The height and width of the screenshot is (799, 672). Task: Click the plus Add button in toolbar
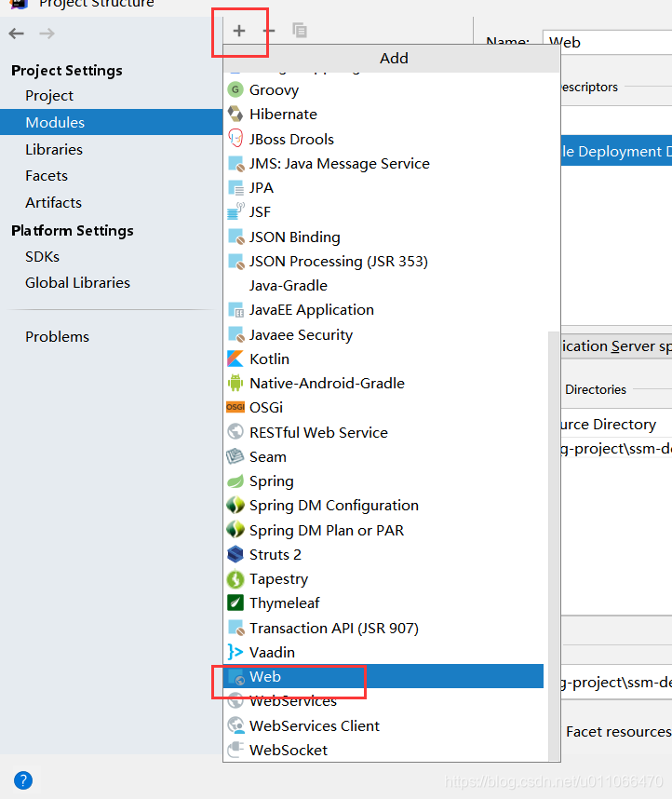(x=239, y=31)
